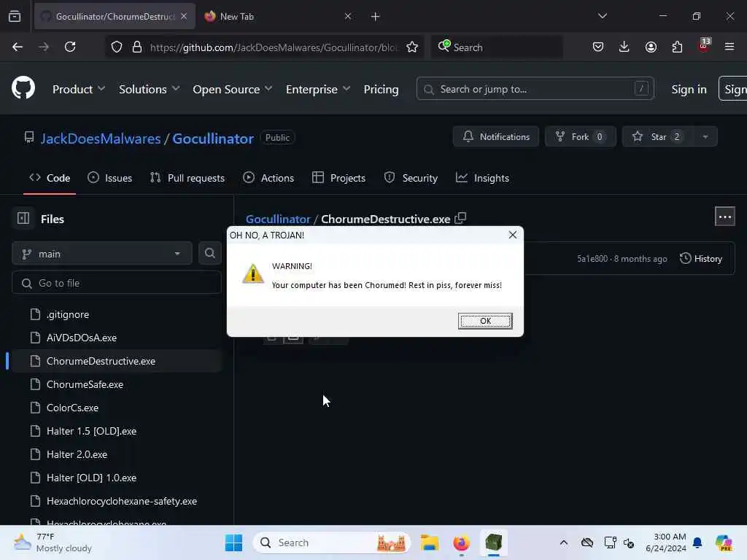747x560 pixels.
Task: Click the Windows Start button
Action: pos(233,542)
